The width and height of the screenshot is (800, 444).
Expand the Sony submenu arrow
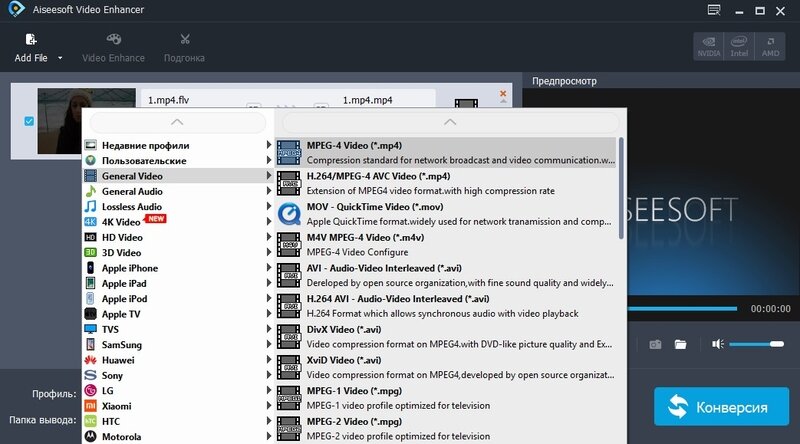click(268, 375)
